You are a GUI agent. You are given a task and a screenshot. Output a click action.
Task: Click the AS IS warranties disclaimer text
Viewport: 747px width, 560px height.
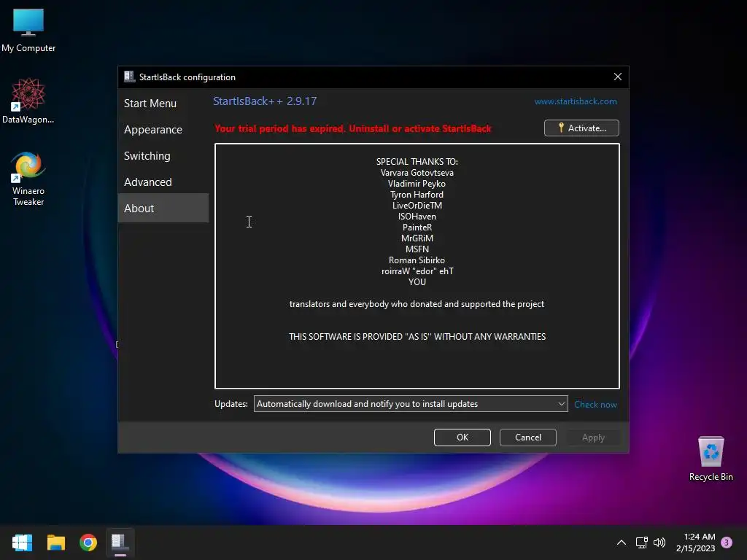pos(417,337)
